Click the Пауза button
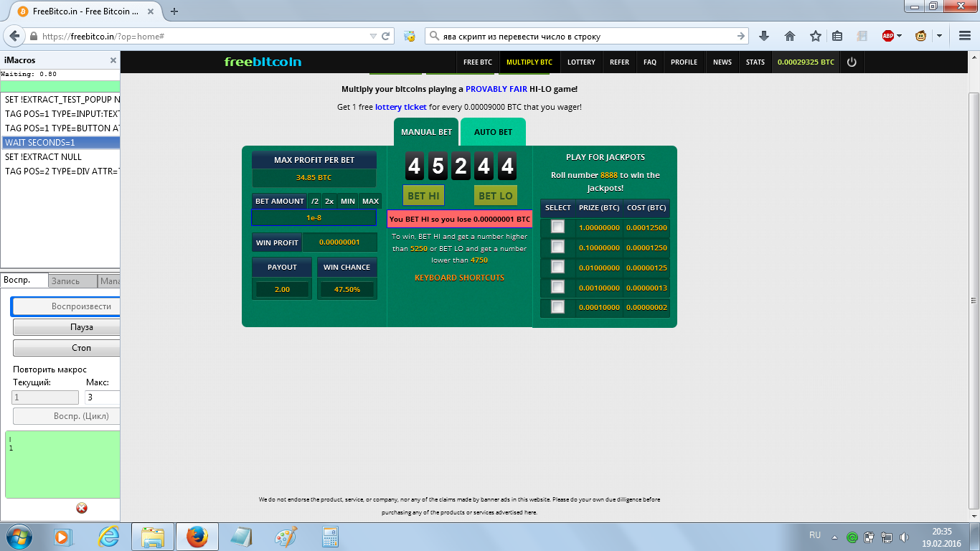The image size is (980, 551). pyautogui.click(x=67, y=327)
